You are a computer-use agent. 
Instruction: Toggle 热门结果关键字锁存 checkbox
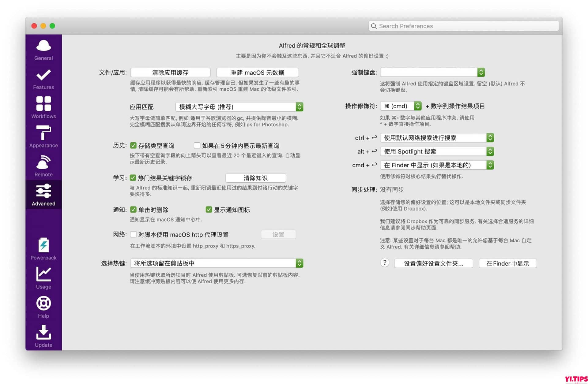(x=133, y=178)
